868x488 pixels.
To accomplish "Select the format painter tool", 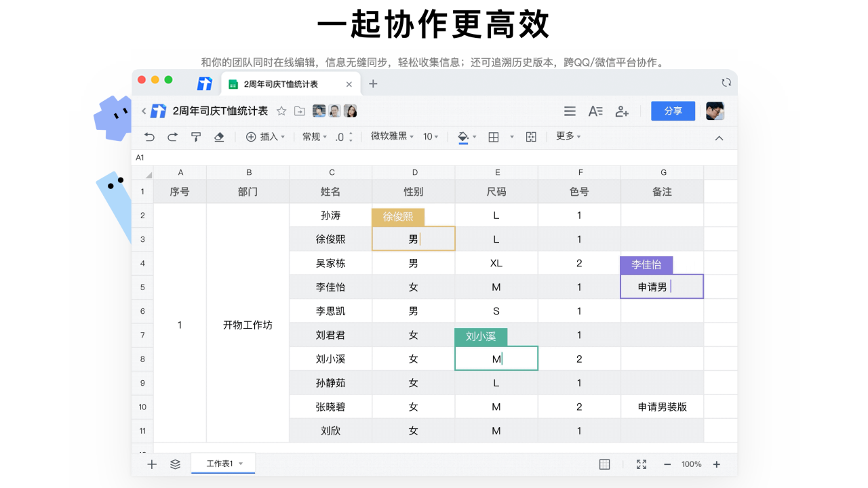I will [x=196, y=137].
